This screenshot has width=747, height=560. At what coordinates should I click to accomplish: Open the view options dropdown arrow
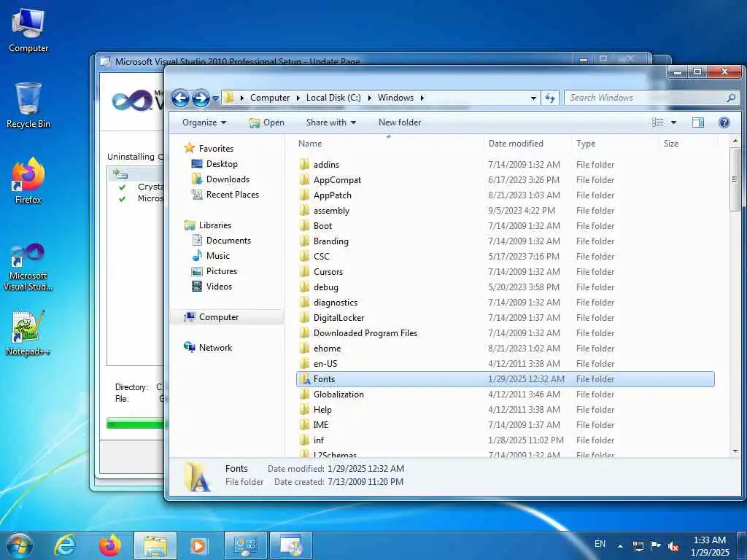coord(673,122)
